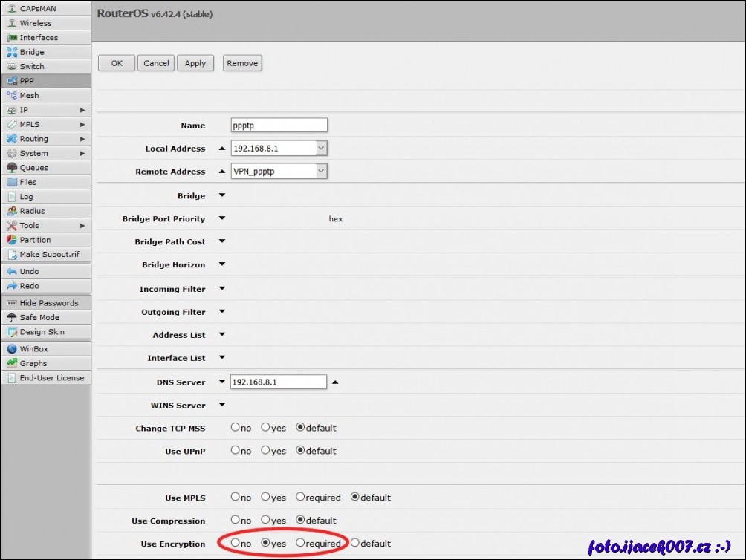This screenshot has height=560, width=746.
Task: Click the Radius icon in sidebar
Action: click(x=12, y=211)
